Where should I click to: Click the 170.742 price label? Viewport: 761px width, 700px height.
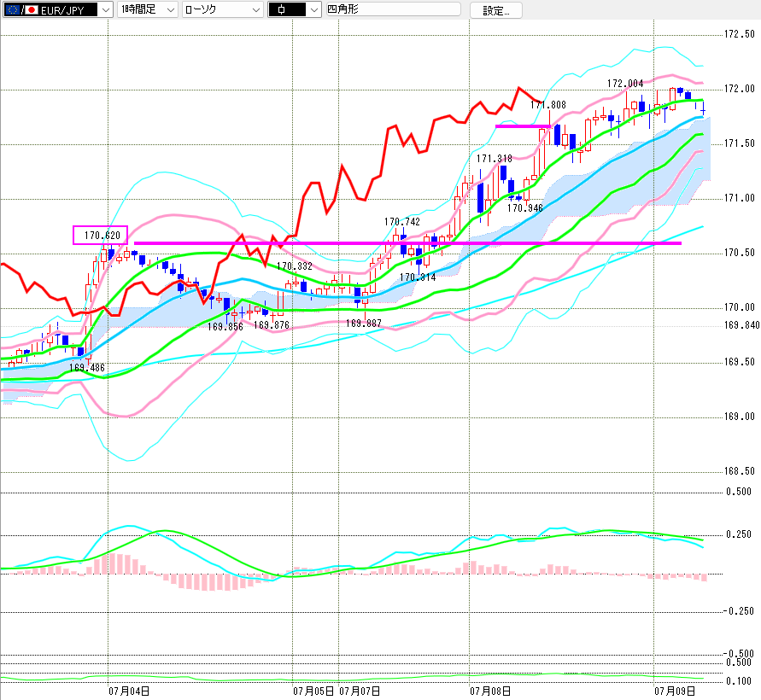tap(402, 222)
